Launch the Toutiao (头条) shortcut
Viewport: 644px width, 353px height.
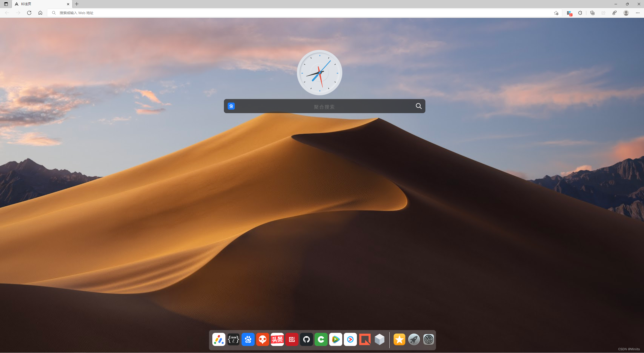[277, 339]
